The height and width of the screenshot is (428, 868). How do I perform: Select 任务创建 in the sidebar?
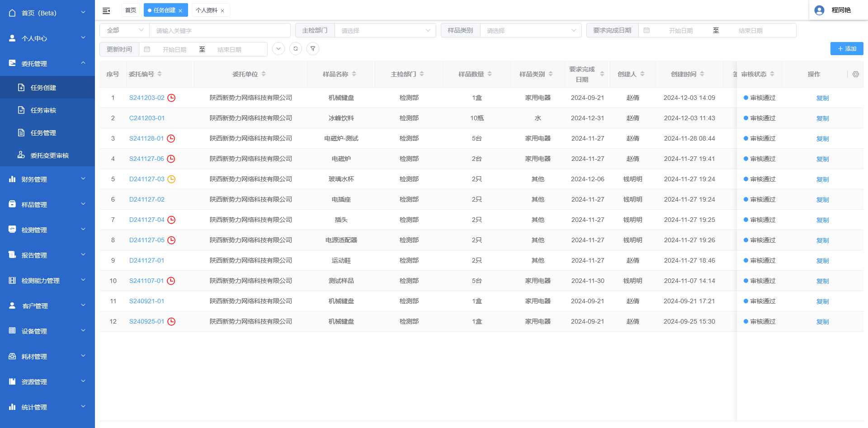click(x=47, y=87)
